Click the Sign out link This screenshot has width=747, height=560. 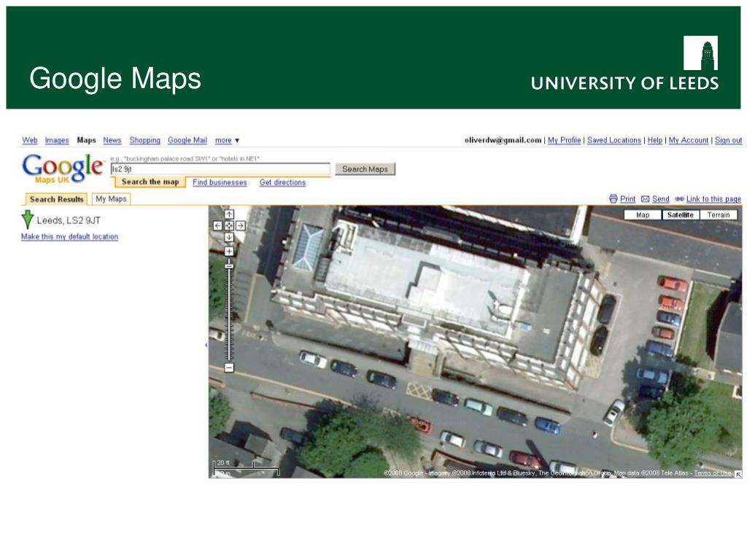(729, 140)
